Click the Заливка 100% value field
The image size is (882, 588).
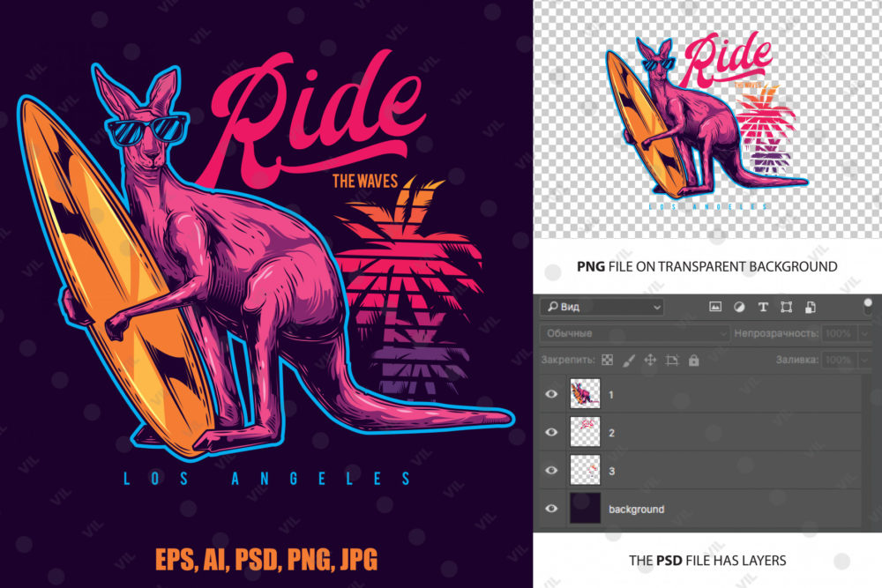(841, 360)
